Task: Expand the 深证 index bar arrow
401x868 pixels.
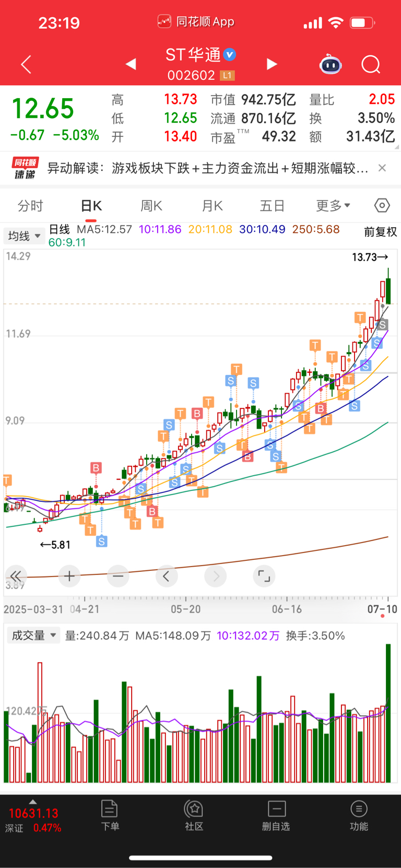Action: click(33, 802)
